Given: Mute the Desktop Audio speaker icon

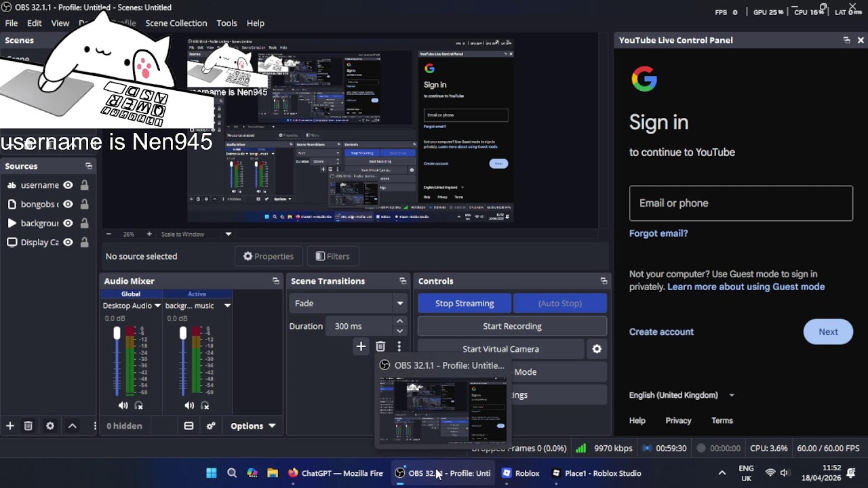Looking at the screenshot, I should click(123, 405).
